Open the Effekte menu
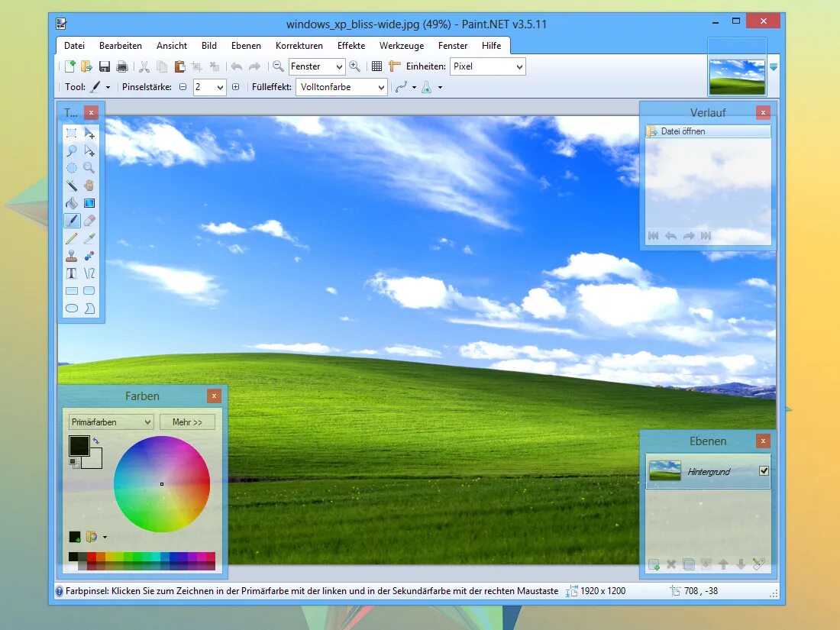 click(351, 46)
